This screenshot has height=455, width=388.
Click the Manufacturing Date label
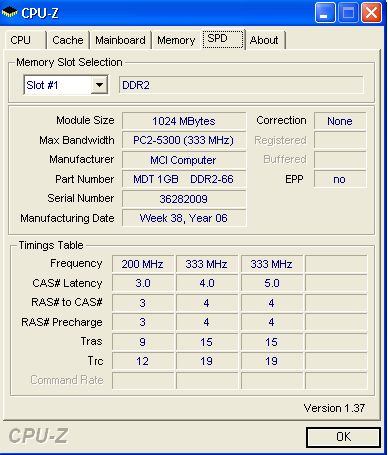67,218
